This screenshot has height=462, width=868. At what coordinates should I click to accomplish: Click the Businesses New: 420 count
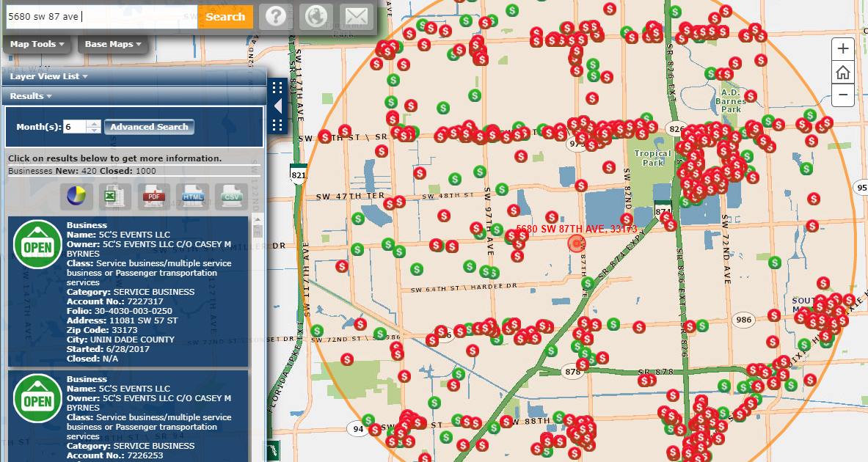point(53,171)
